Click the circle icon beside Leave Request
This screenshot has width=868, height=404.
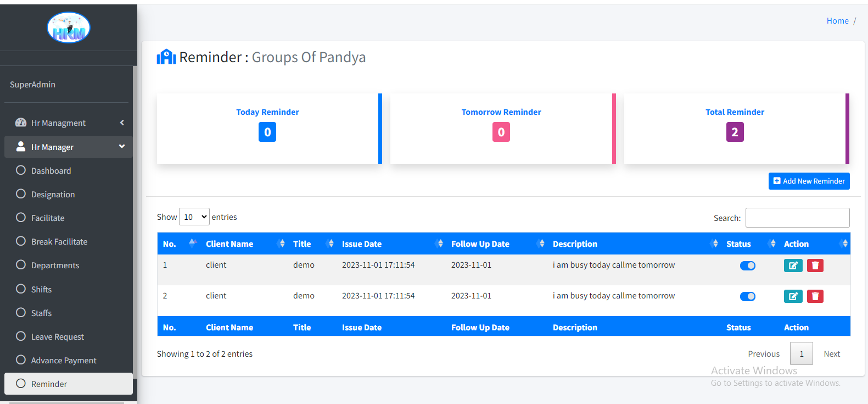(x=21, y=336)
